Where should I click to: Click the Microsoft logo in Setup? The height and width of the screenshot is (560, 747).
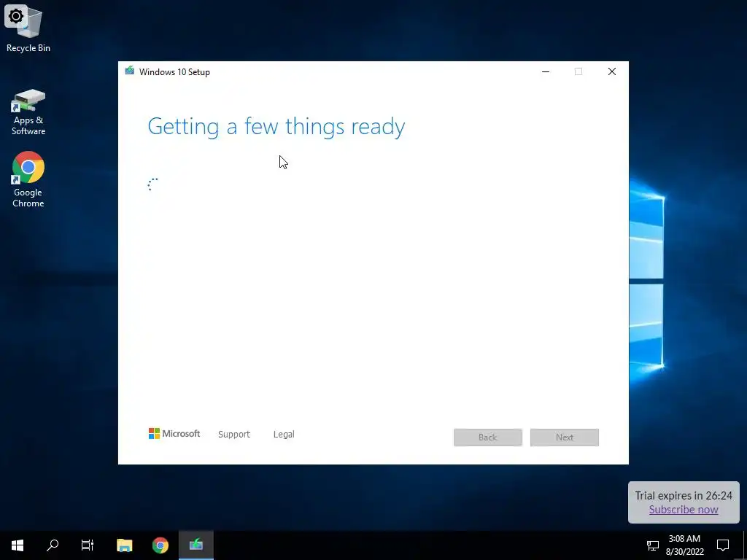click(174, 434)
